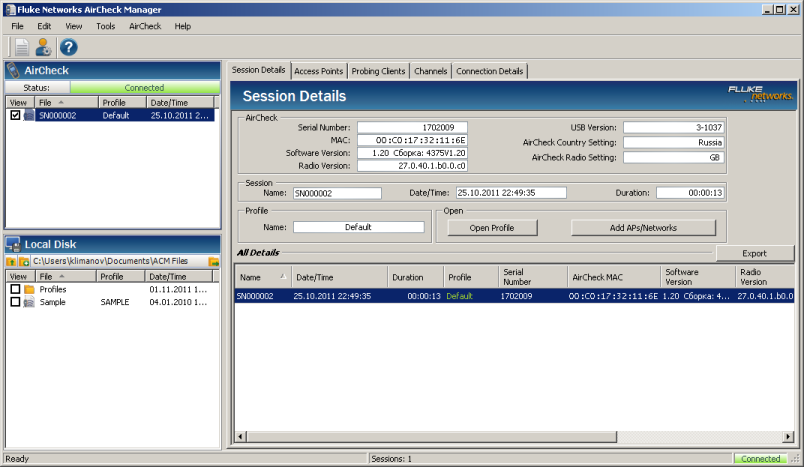Click the Sample session file icon
The height and width of the screenshot is (467, 804).
30,302
